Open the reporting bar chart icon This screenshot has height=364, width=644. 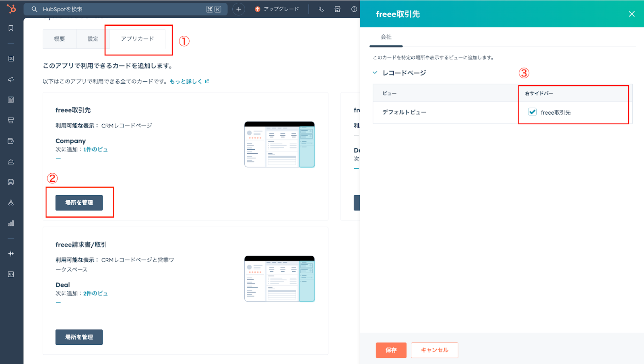pyautogui.click(x=11, y=223)
